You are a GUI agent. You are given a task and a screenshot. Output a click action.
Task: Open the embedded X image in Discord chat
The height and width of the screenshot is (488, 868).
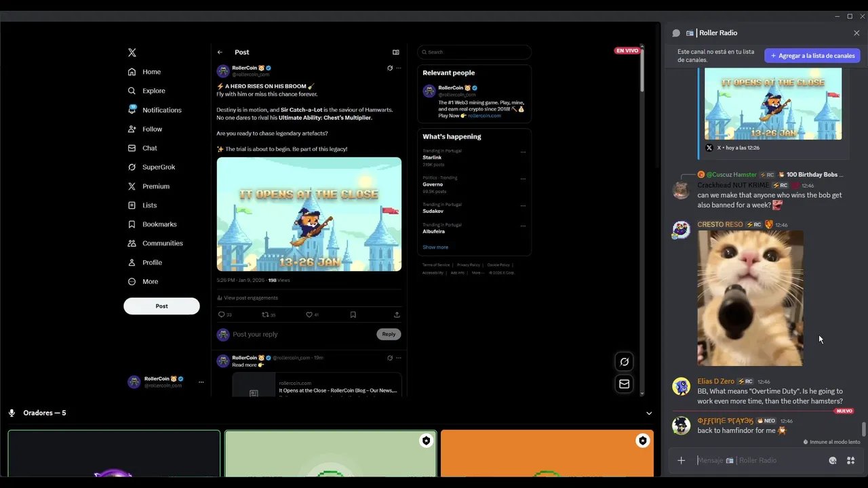click(773, 104)
